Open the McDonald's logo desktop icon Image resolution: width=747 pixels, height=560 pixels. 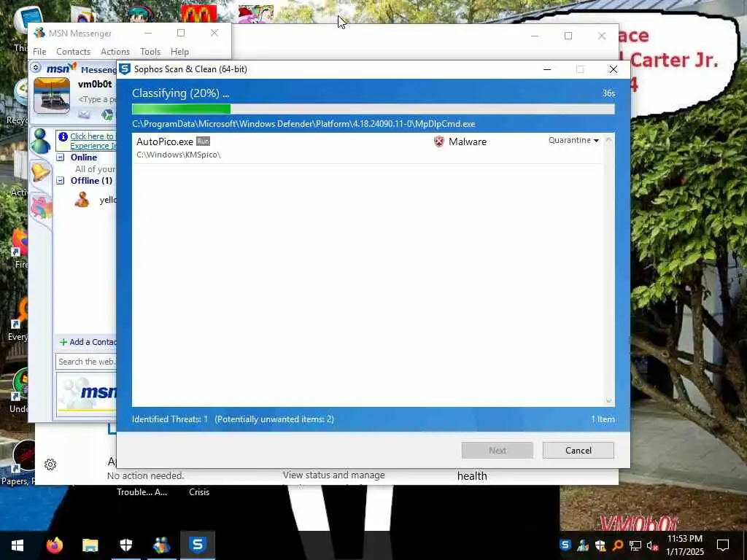198,14
